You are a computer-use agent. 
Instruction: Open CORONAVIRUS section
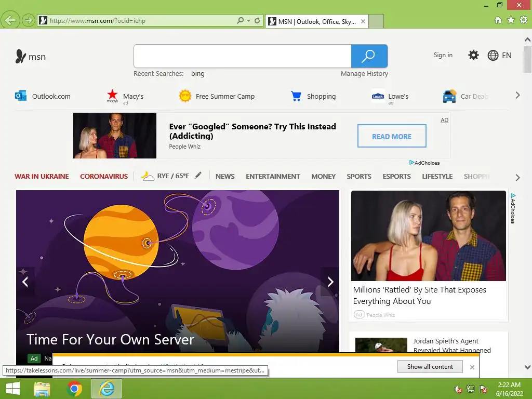pos(104,177)
